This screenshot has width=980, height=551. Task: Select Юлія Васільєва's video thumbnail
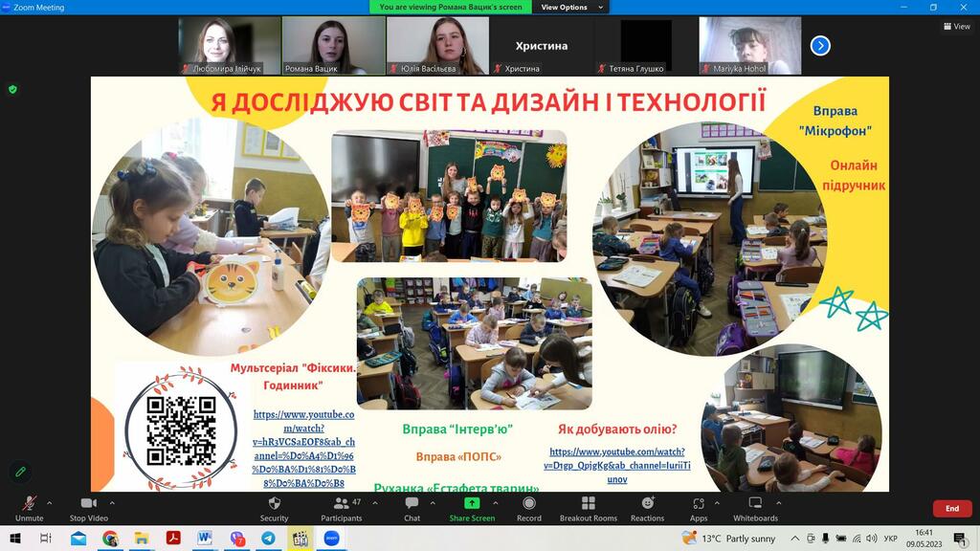(x=438, y=46)
